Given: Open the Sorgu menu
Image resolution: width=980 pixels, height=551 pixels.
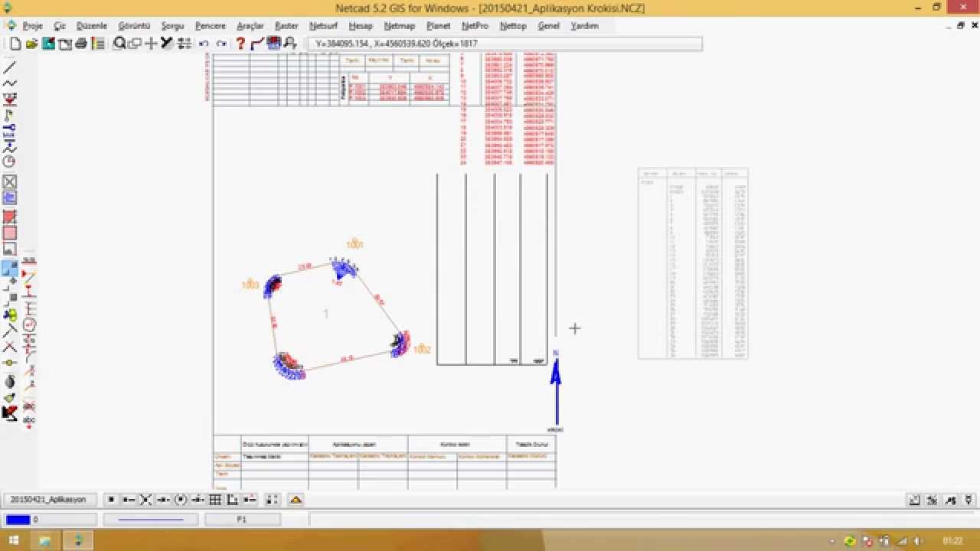Looking at the screenshot, I should pos(173,26).
